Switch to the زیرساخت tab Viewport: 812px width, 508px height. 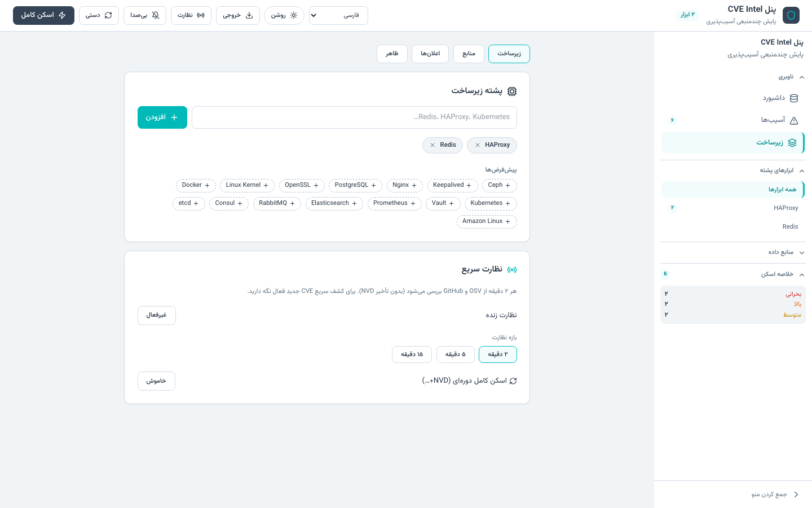(509, 54)
